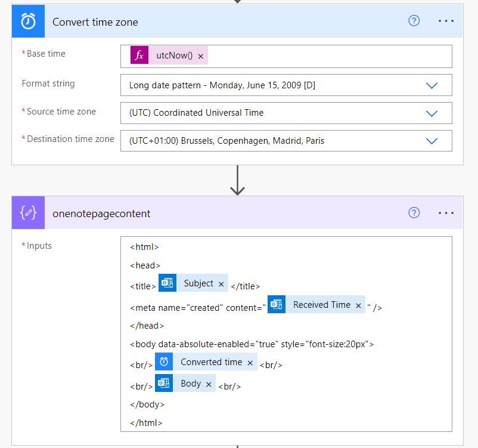Image resolution: width=478 pixels, height=448 pixels.
Task: Click the clock icon on Converted time token
Action: (x=164, y=362)
